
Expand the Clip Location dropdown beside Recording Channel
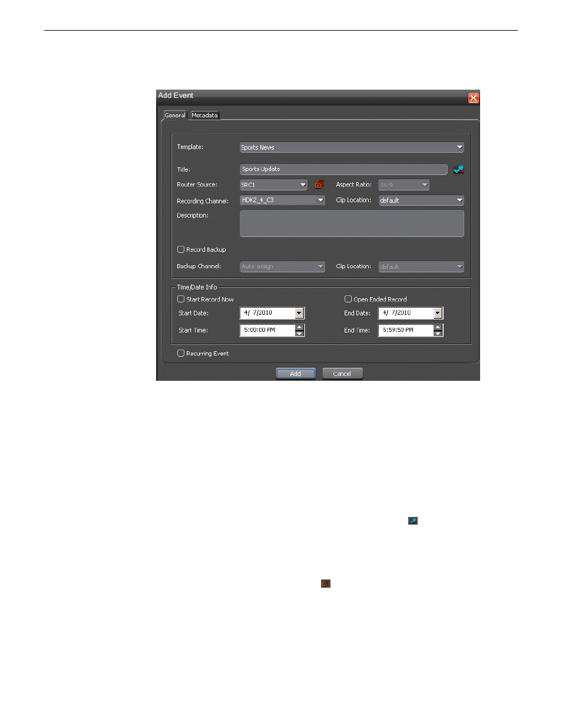pos(421,200)
